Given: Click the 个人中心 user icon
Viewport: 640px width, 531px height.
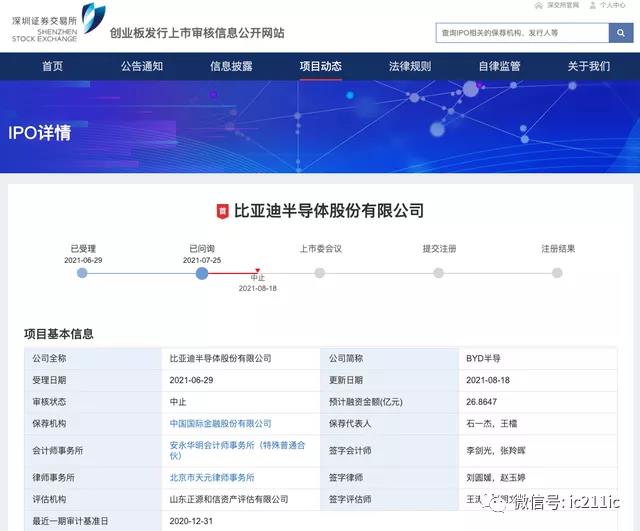Looking at the screenshot, I should click(x=594, y=5).
